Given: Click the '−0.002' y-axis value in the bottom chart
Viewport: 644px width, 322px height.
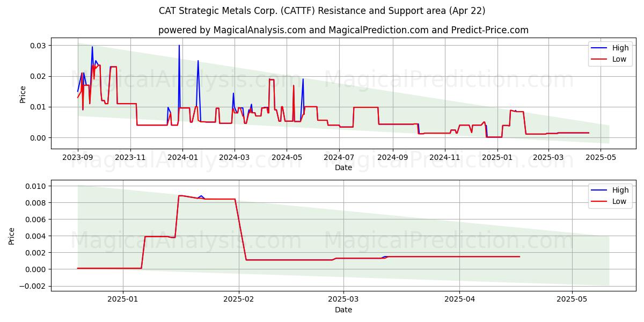Looking at the screenshot, I should (33, 286).
